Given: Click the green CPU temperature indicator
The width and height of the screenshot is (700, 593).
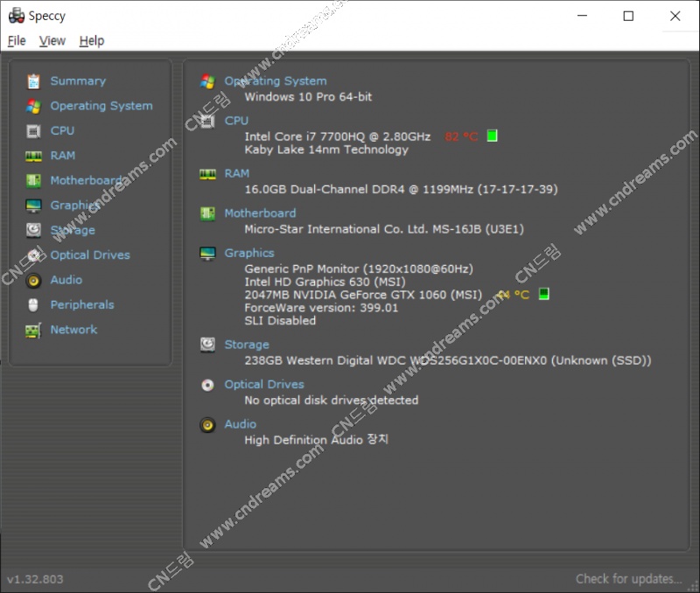Looking at the screenshot, I should coord(492,136).
